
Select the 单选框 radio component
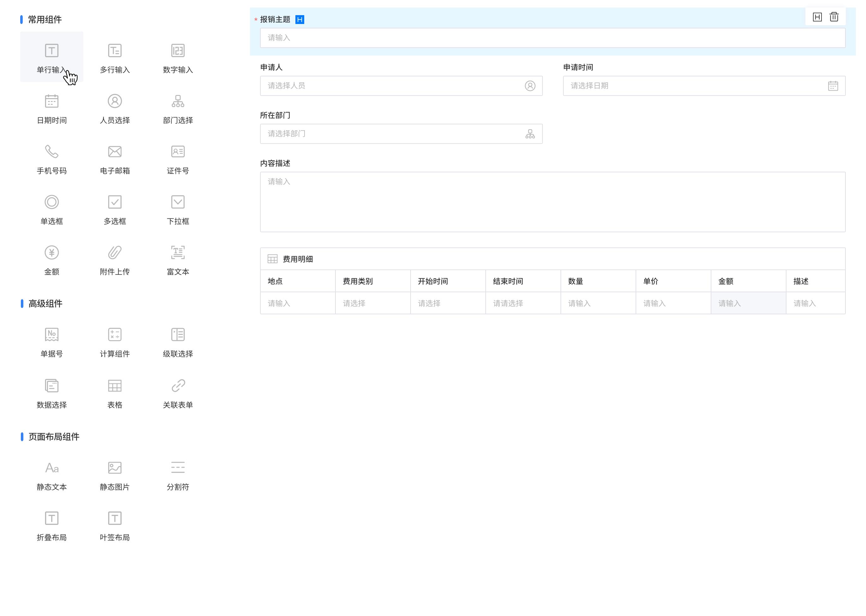(51, 202)
